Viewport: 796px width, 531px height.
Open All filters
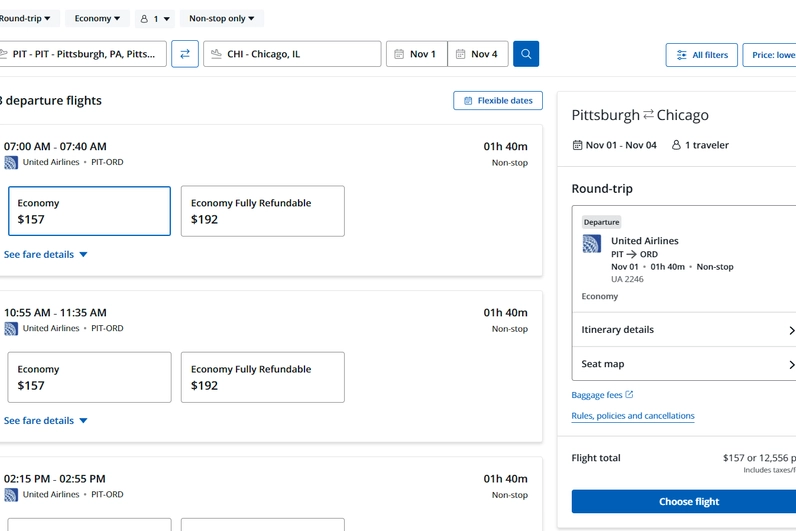click(702, 55)
